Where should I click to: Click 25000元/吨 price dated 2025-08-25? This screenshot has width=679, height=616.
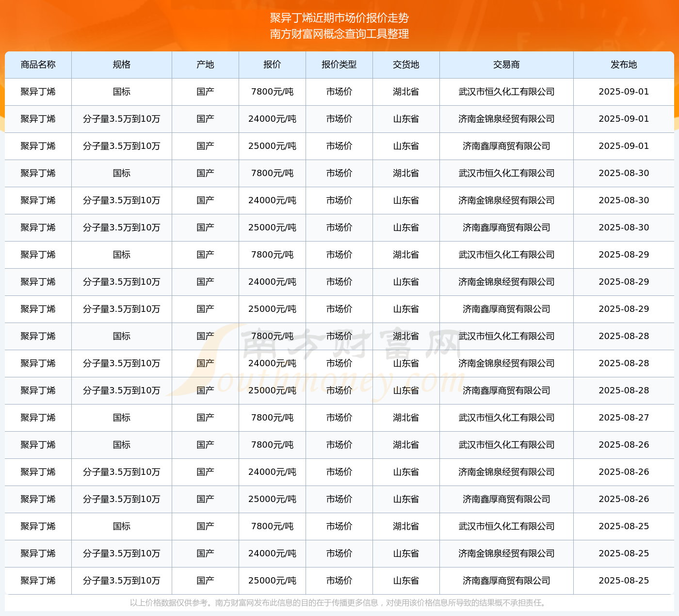[x=272, y=581]
